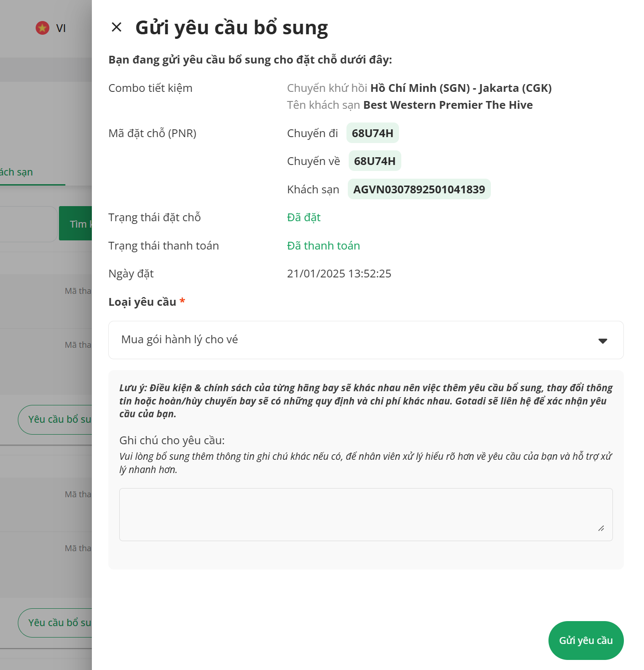Click the request type dropdown caret arrow

pyautogui.click(x=602, y=340)
